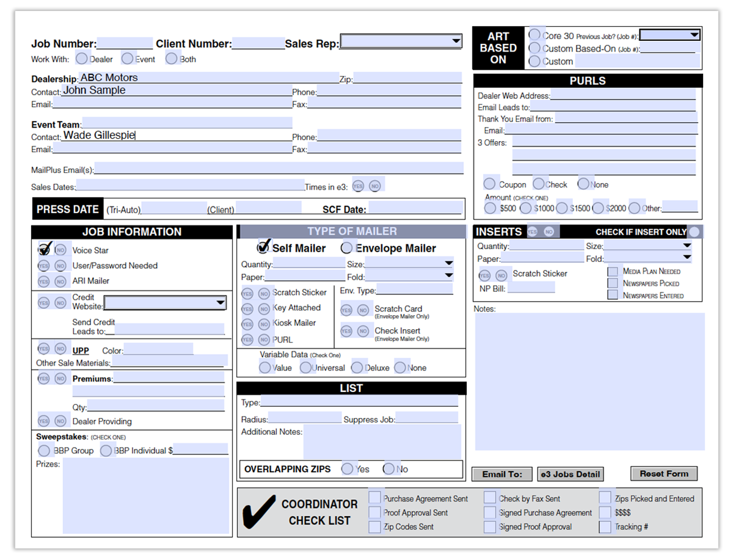733x560 pixels.
Task: Check Newspapers Picked box
Action: [x=613, y=283]
